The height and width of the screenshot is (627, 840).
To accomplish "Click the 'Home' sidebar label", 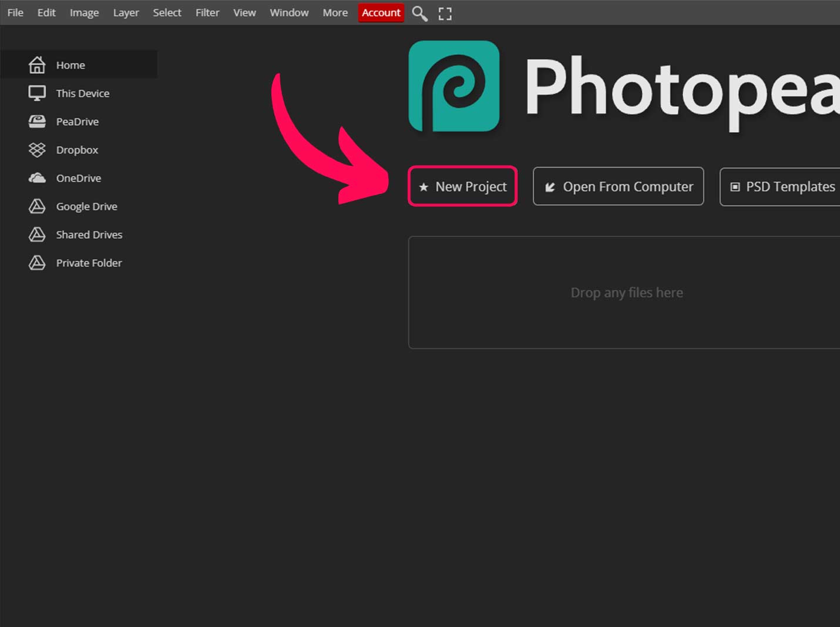I will click(x=70, y=65).
